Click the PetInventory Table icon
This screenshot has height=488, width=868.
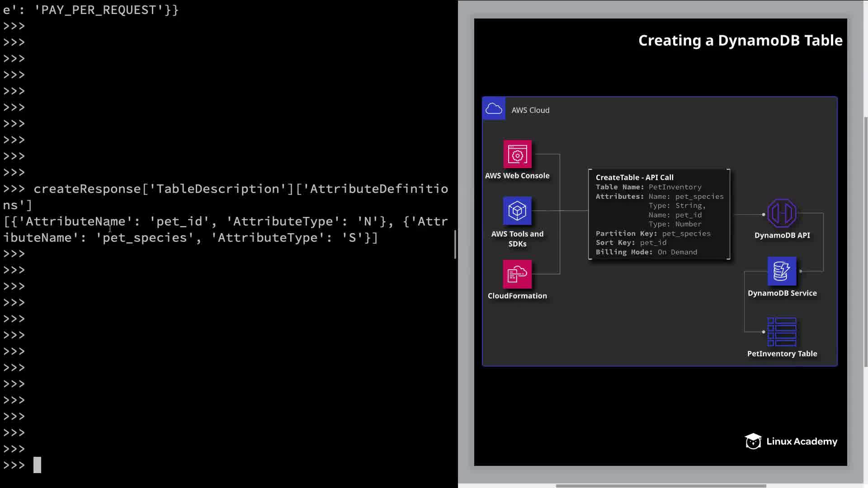click(x=782, y=332)
